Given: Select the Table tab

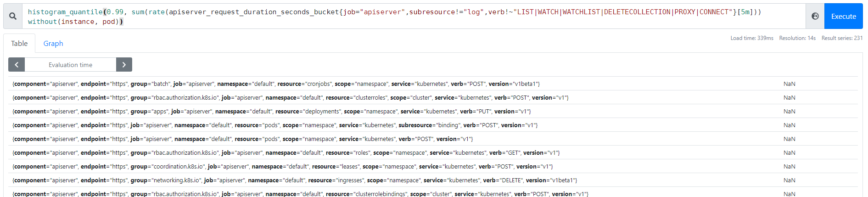Looking at the screenshot, I should tap(19, 44).
